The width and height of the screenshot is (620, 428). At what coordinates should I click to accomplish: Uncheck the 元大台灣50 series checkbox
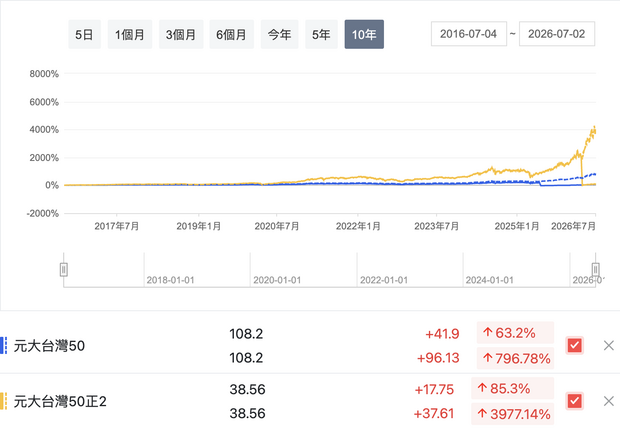(574, 345)
